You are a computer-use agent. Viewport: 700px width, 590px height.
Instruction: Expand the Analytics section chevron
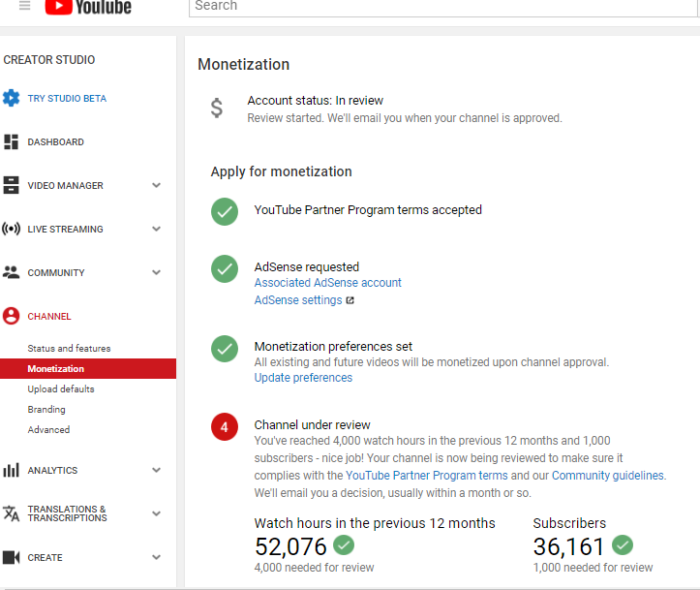pos(156,470)
